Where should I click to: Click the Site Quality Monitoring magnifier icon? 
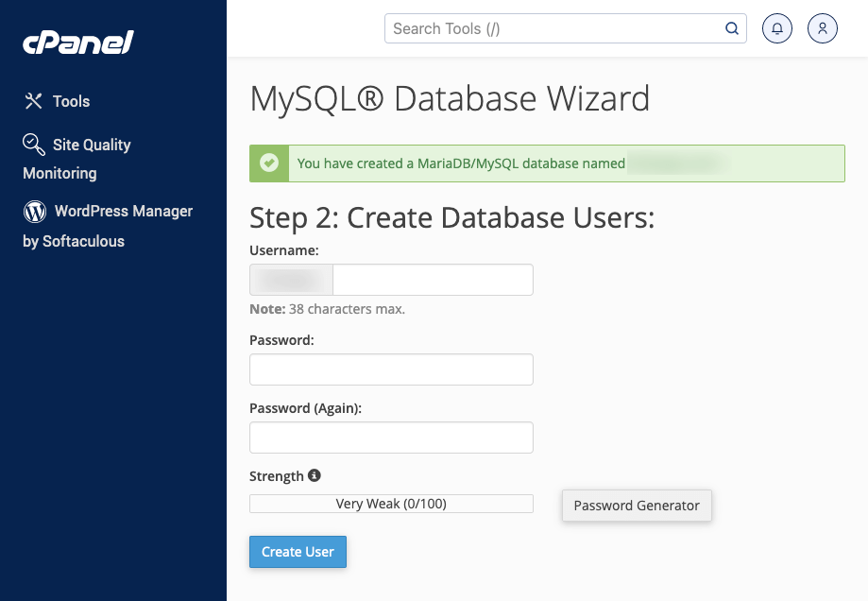tap(34, 144)
